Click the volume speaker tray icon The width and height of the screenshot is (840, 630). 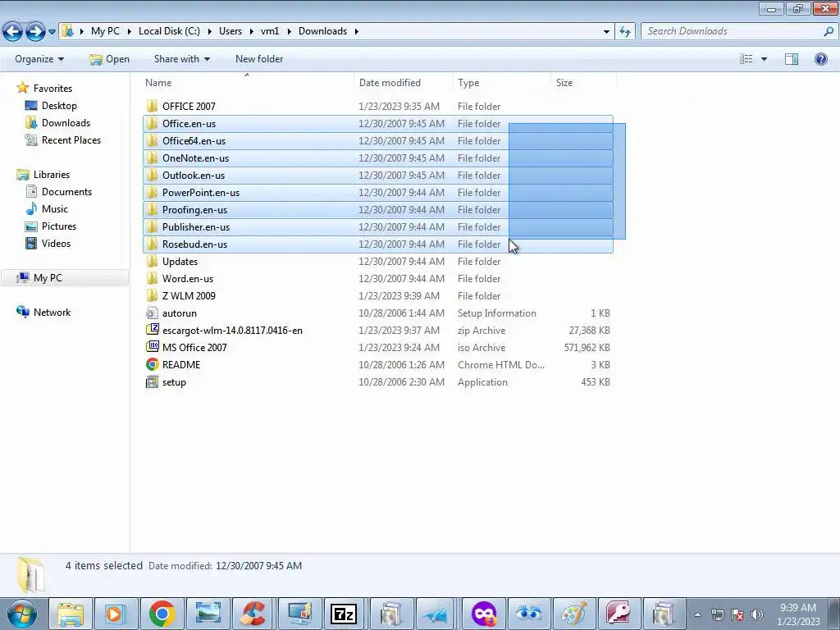[x=757, y=614]
